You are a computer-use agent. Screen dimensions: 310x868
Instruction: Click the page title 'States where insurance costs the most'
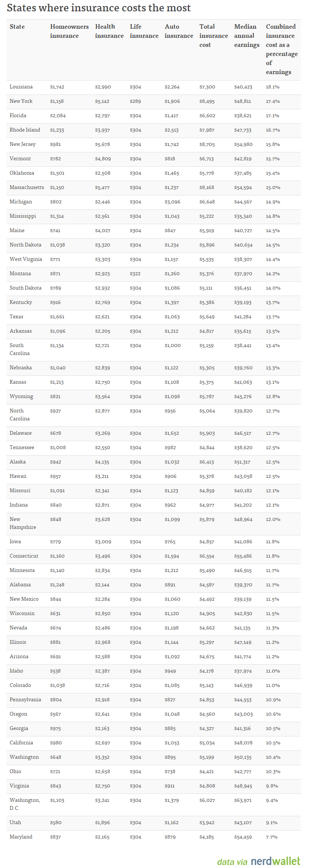pos(99,8)
